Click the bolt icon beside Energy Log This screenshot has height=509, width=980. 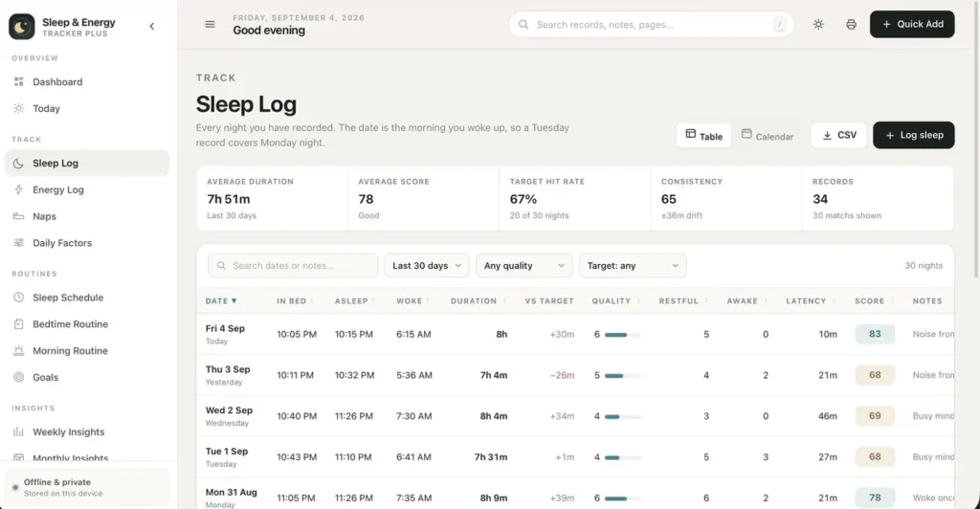point(19,189)
